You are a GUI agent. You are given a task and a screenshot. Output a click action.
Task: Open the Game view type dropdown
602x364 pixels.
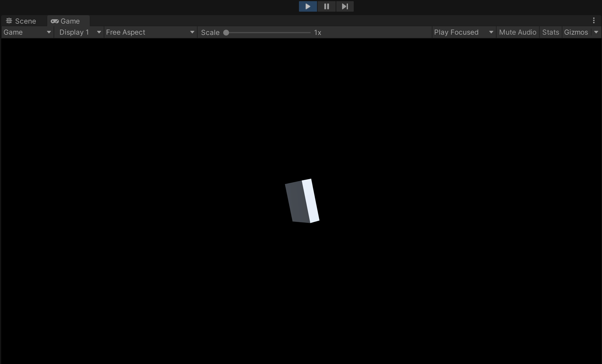(27, 32)
